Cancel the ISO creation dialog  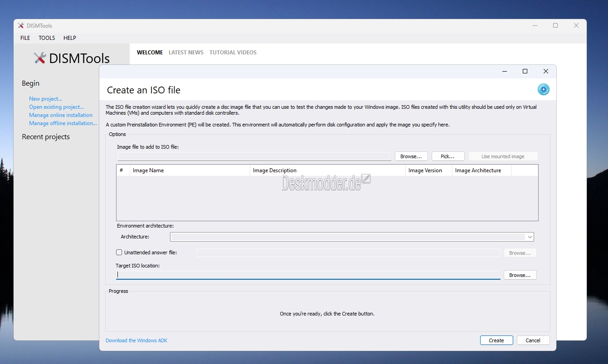pos(533,340)
